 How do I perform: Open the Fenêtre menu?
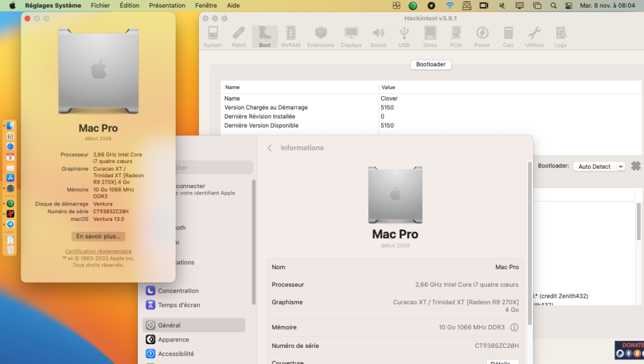click(x=206, y=5)
